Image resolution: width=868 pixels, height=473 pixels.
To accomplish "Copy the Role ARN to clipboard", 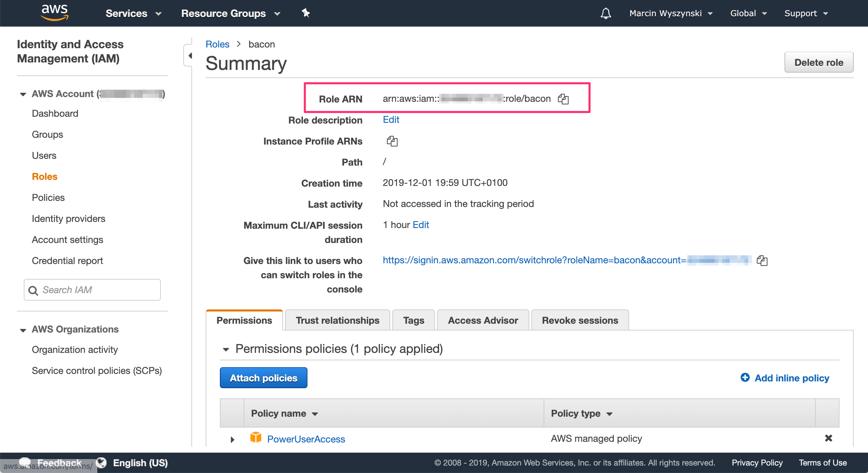I will click(563, 99).
